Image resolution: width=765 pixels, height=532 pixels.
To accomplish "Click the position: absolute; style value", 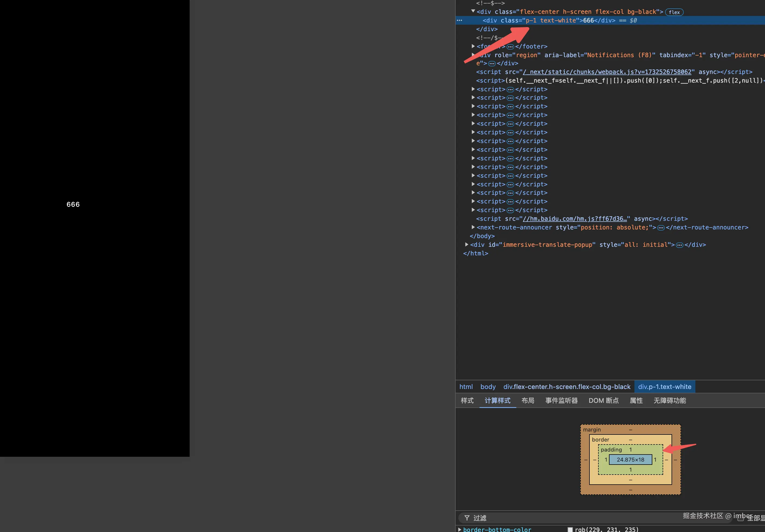I will pos(614,228).
